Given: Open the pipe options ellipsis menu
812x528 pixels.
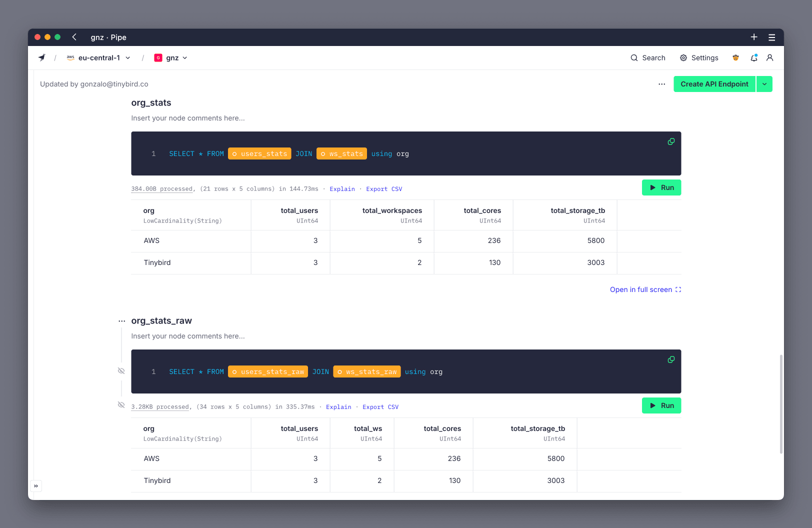Looking at the screenshot, I should tap(662, 84).
